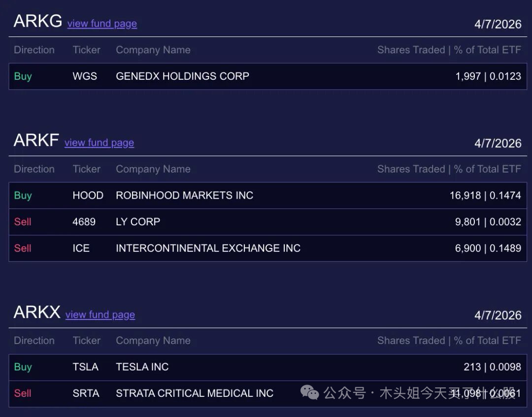Screen dimensions: 532x417
Task: Click ARKF Direction column header
Action: click(34, 169)
